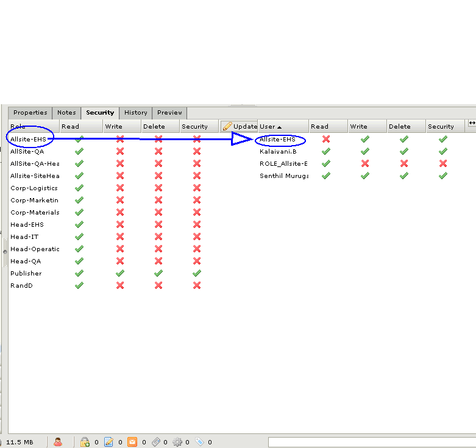
Task: Click the attachment paperclip status icon
Action: 155,442
